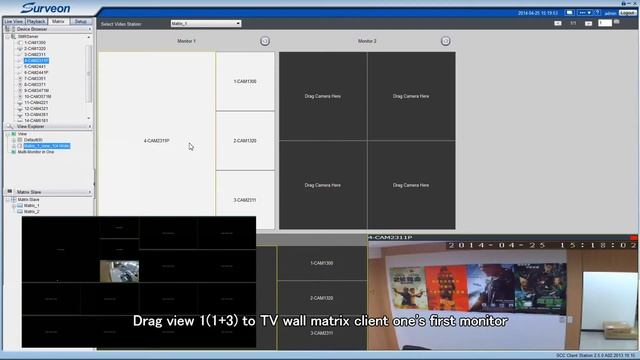Click the camera icon of 11-CAM4221
The image size is (640, 360).
20,102
